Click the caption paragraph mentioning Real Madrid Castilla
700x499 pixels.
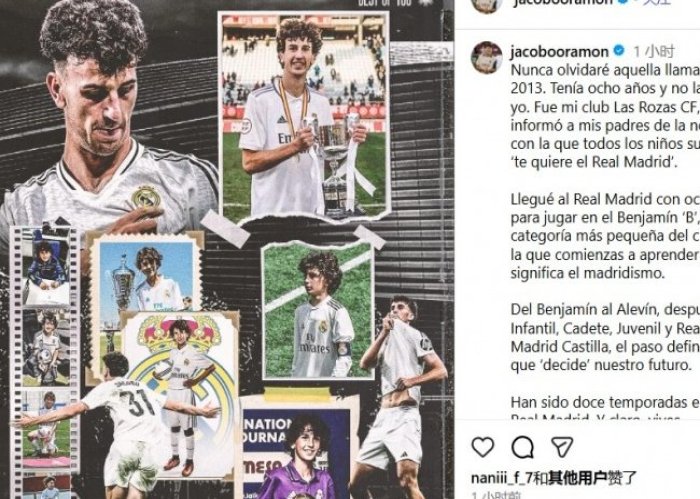click(x=605, y=337)
